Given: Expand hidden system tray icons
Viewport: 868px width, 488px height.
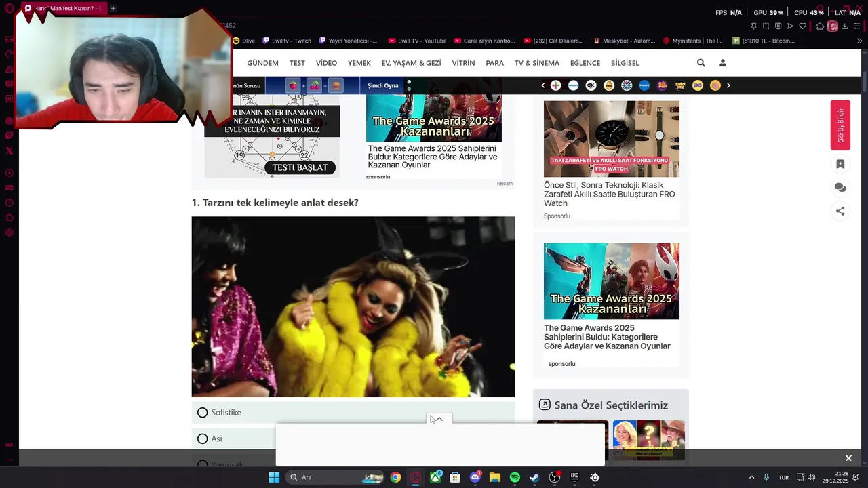Looking at the screenshot, I should coord(751,477).
